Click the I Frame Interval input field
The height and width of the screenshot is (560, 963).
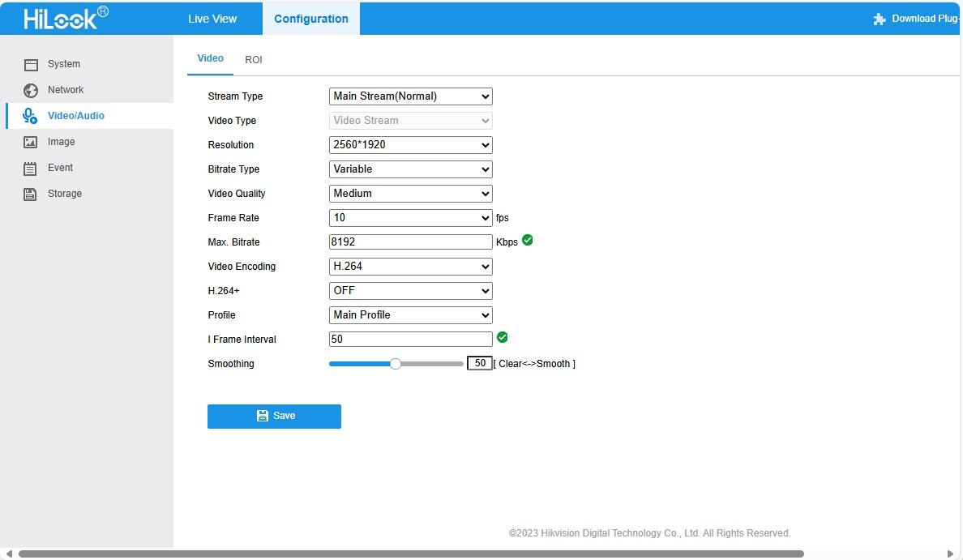click(411, 340)
